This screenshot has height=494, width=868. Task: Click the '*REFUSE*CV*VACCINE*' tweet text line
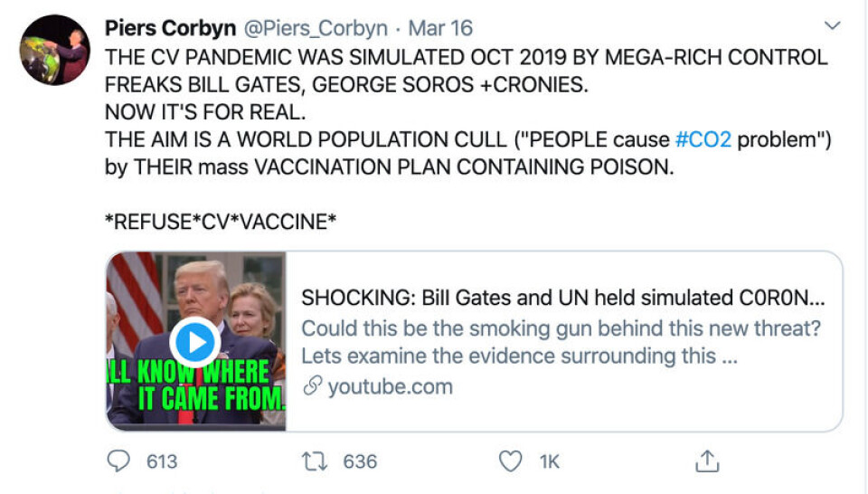[221, 219]
